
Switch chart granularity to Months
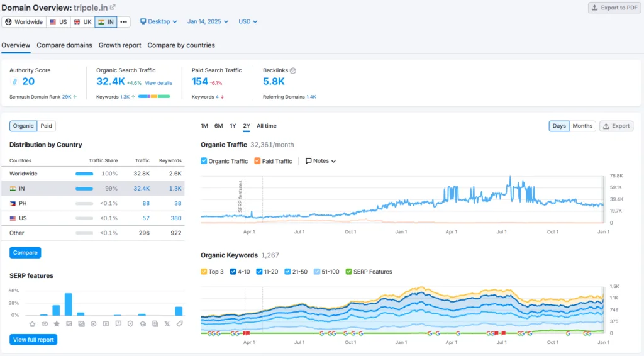pos(582,126)
